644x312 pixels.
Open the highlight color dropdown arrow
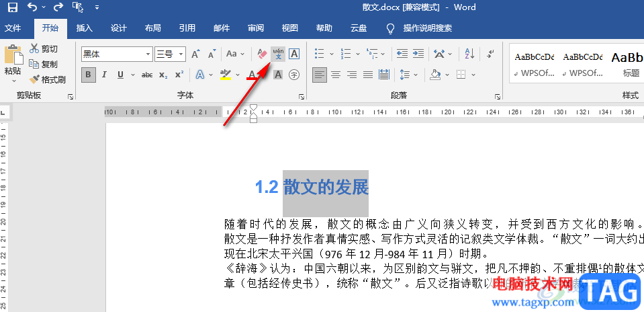238,75
